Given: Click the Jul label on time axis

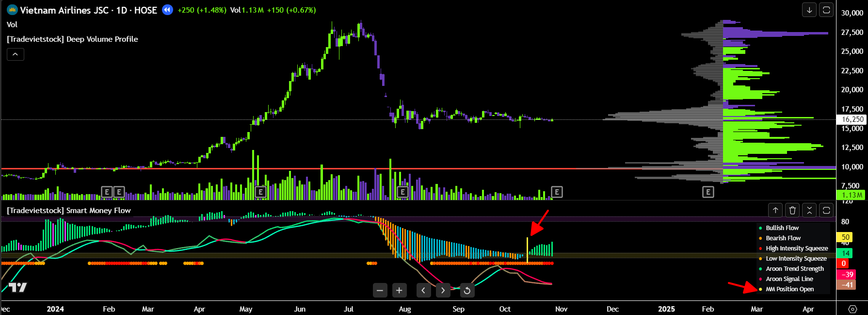Looking at the screenshot, I should 349,309.
